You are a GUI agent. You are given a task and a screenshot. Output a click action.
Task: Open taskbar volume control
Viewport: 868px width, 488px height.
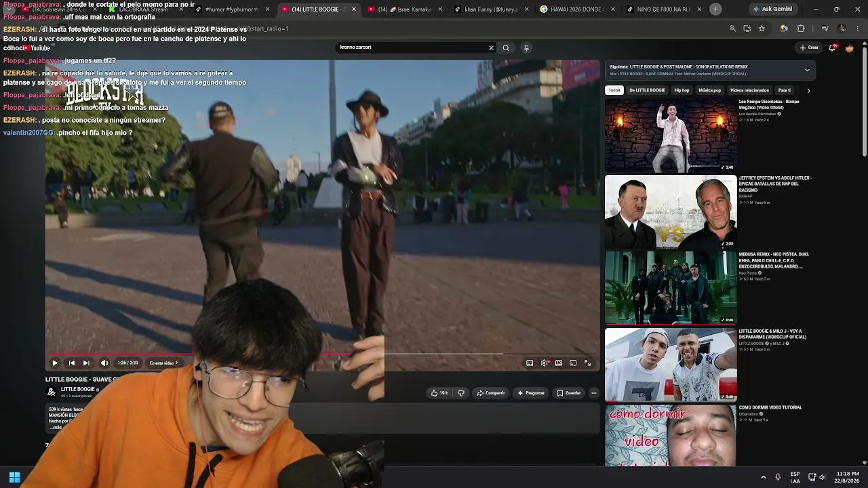[823, 477]
